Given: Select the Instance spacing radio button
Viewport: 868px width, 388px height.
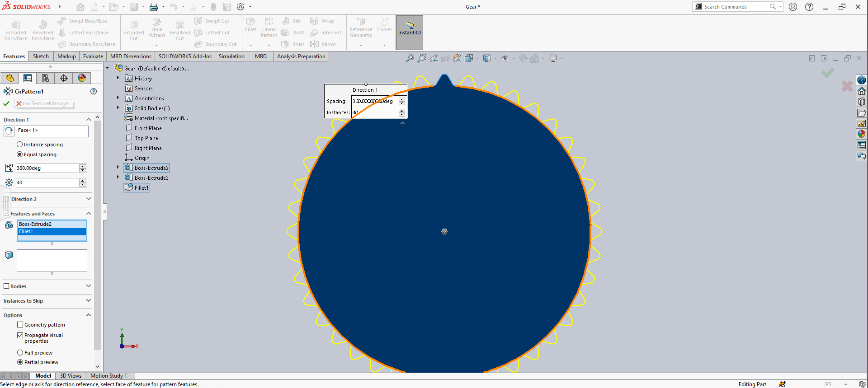Looking at the screenshot, I should point(20,145).
